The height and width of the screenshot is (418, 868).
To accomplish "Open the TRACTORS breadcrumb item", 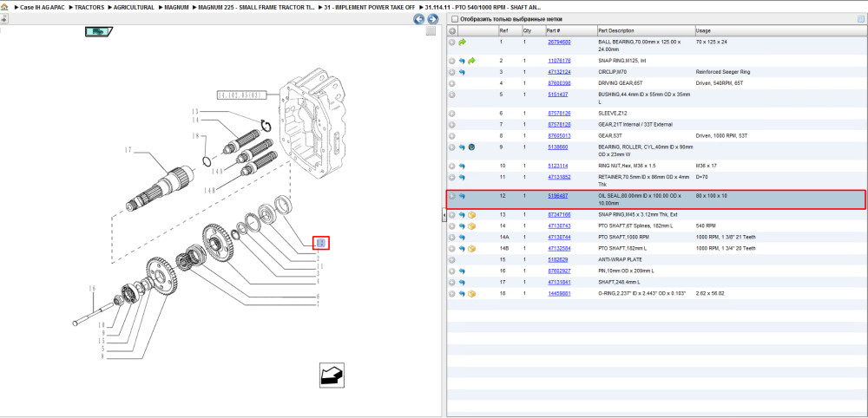I will (91, 7).
